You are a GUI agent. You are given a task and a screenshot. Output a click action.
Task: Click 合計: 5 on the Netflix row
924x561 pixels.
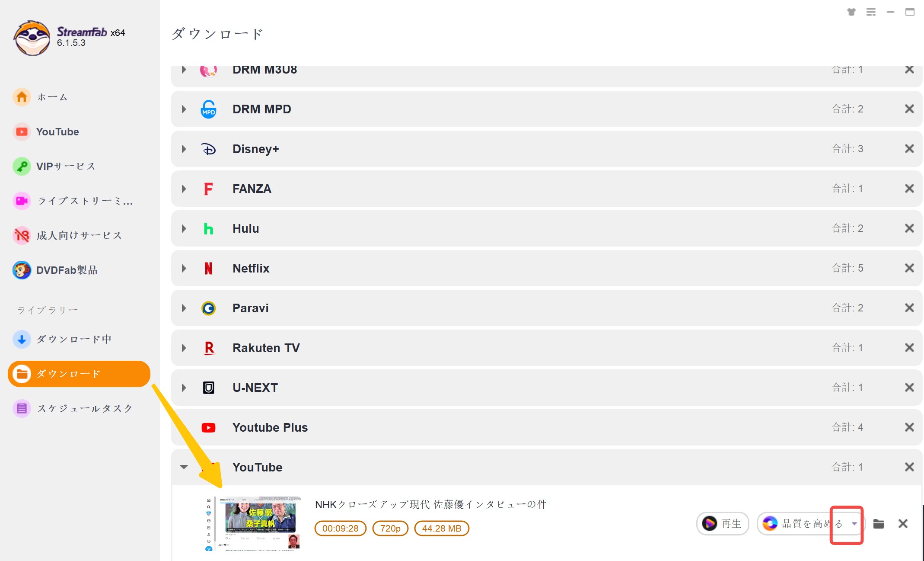(848, 268)
